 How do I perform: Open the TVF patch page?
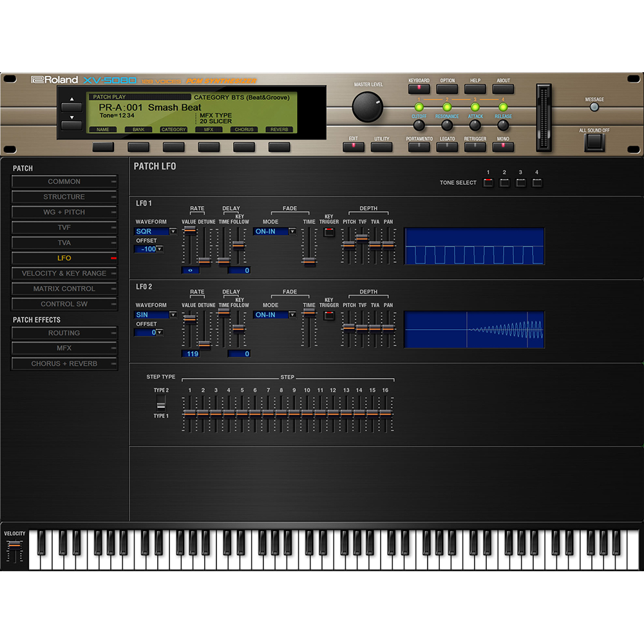click(x=64, y=227)
